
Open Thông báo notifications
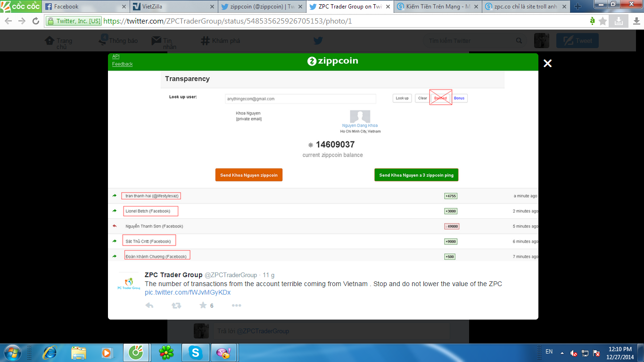(118, 41)
